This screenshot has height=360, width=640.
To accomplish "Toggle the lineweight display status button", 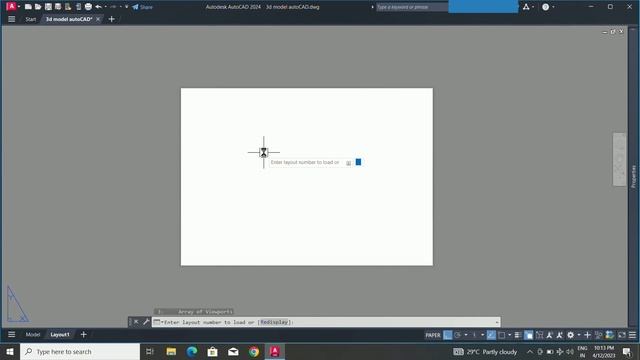I will coord(518,335).
